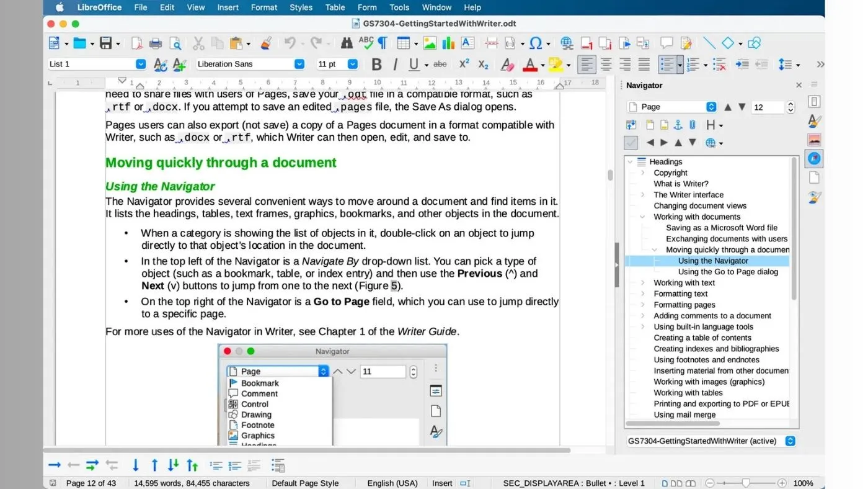Open the Format menu
868x489 pixels.
pos(264,7)
